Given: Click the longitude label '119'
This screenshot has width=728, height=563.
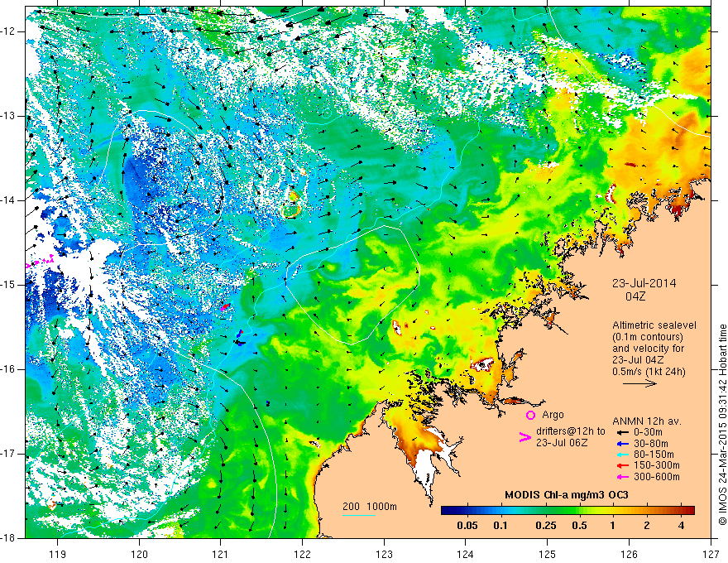Looking at the screenshot, I should click(58, 554).
